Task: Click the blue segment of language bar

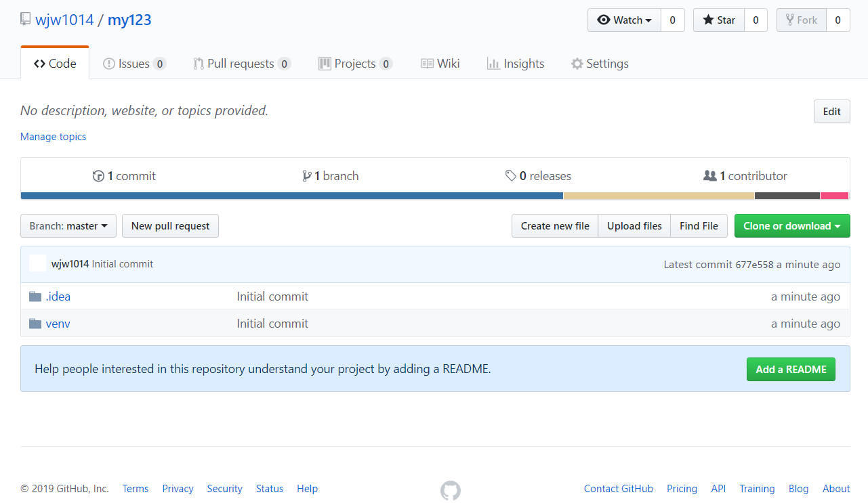Action: pos(292,196)
